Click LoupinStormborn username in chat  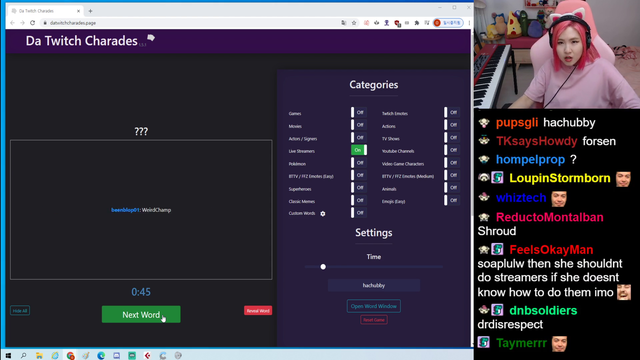[x=560, y=178]
